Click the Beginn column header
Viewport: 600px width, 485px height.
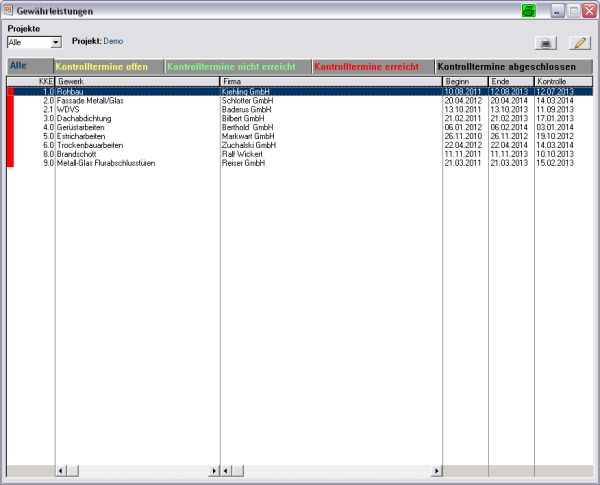coord(464,80)
